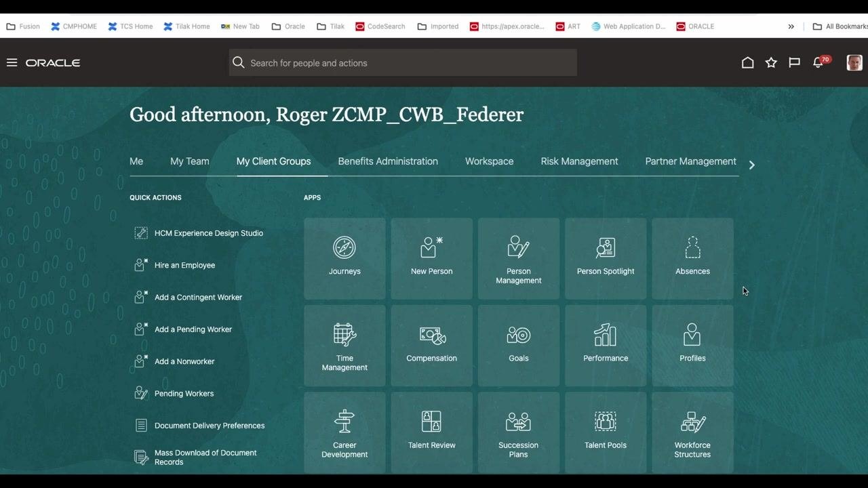Open the CMPHOME bookmark
The height and width of the screenshot is (488, 868).
[x=74, y=26]
